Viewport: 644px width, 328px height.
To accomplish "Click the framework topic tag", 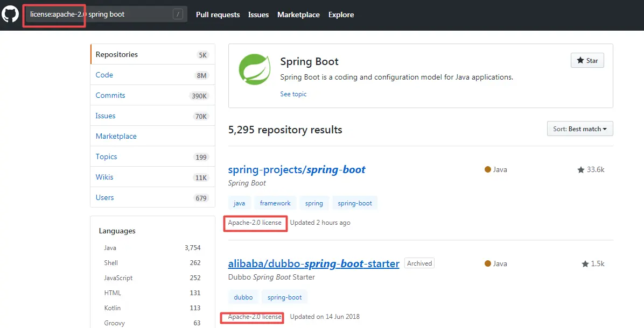I will pos(275,203).
